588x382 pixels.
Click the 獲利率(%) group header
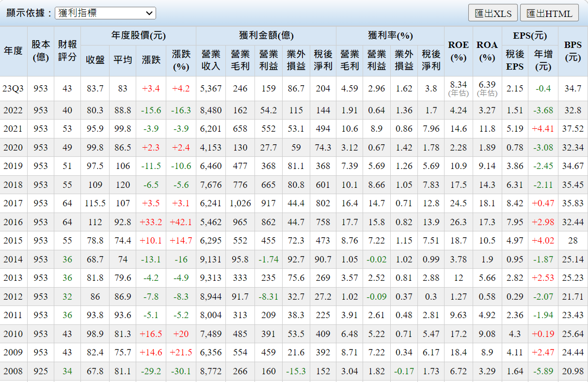click(390, 36)
